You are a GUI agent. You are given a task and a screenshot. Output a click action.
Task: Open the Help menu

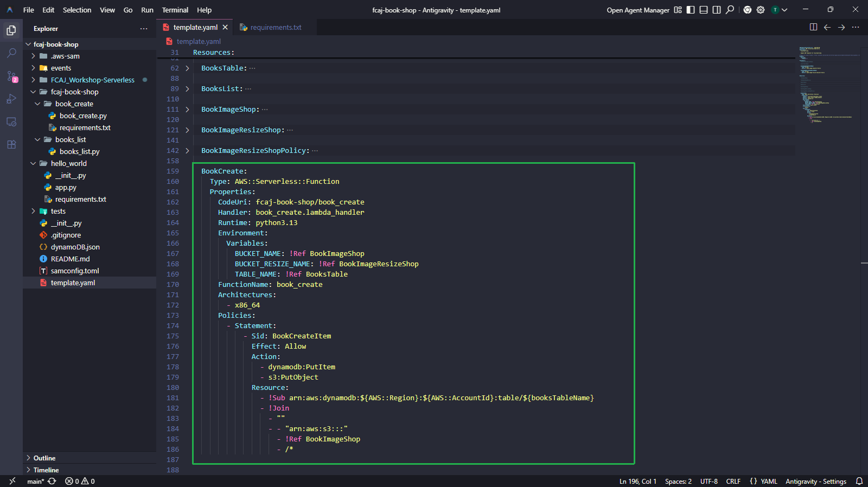click(x=205, y=10)
